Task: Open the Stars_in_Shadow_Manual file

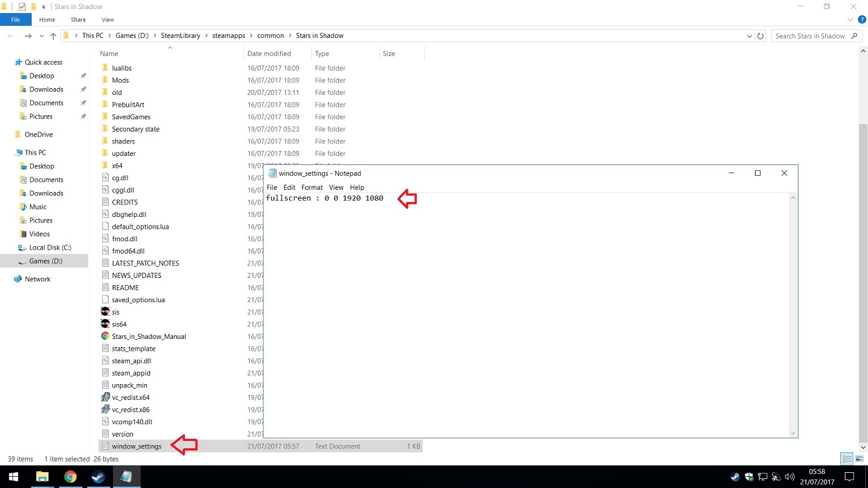Action: tap(149, 337)
